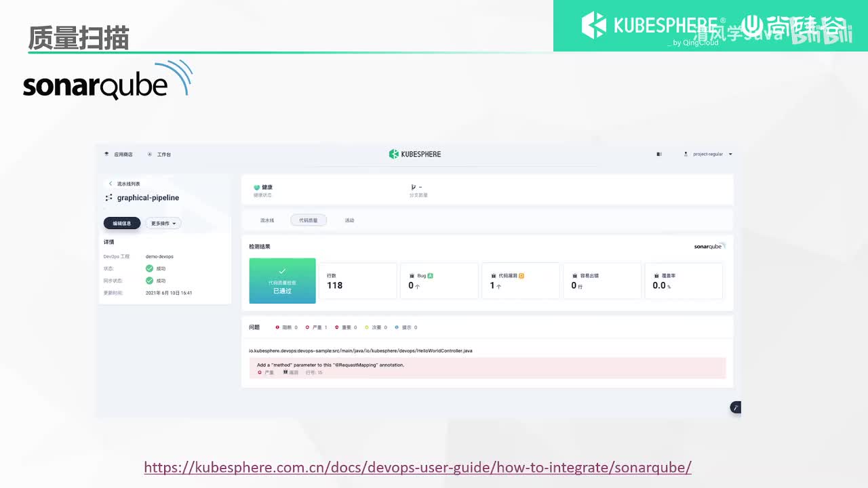Click the 健康 status text
Viewport: 868px width, 488px height.
[267, 187]
